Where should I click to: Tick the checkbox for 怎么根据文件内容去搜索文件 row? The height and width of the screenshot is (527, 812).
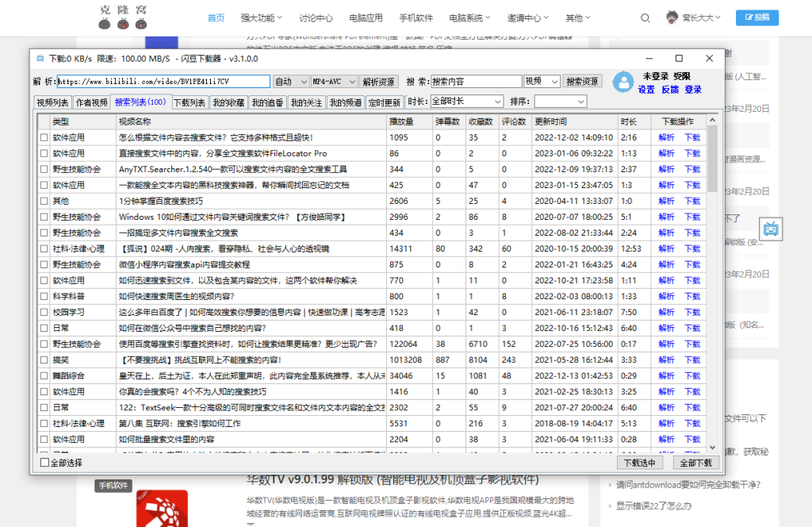(44, 138)
